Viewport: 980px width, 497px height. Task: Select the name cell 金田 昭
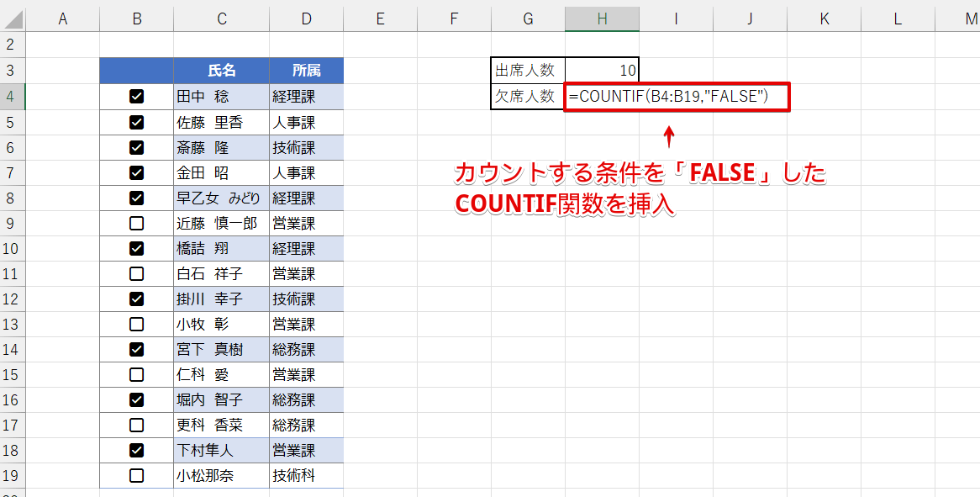[222, 172]
